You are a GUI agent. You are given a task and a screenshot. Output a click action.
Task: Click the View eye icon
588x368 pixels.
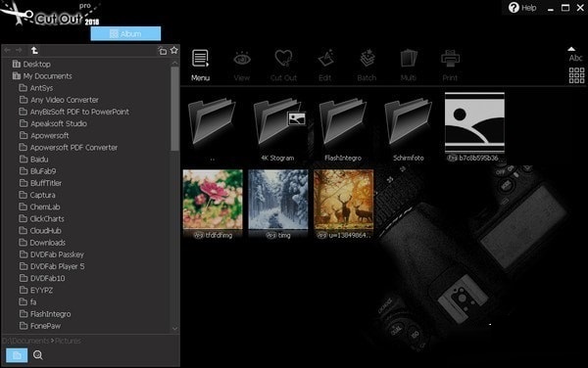(242, 66)
